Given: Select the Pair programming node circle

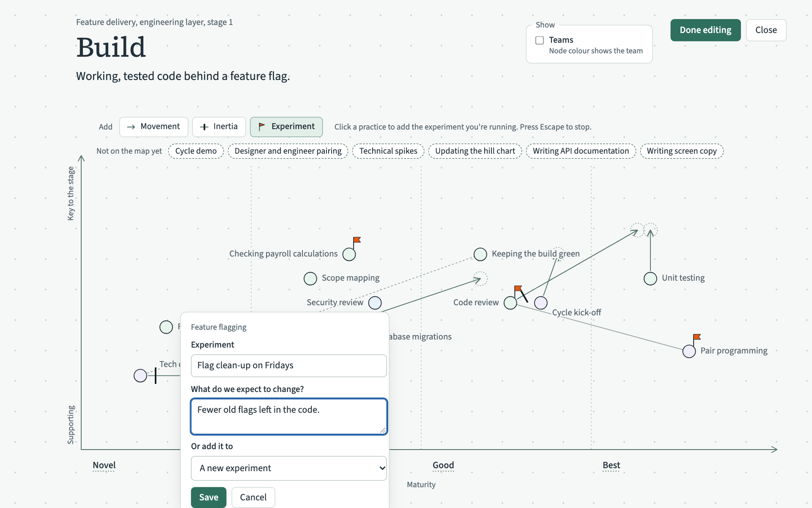Looking at the screenshot, I should point(689,351).
